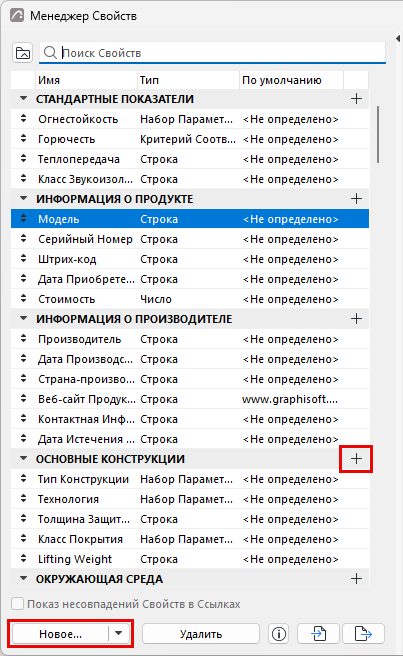Click the folder icon beside the search field
The width and height of the screenshot is (403, 656).
pyautogui.click(x=23, y=53)
